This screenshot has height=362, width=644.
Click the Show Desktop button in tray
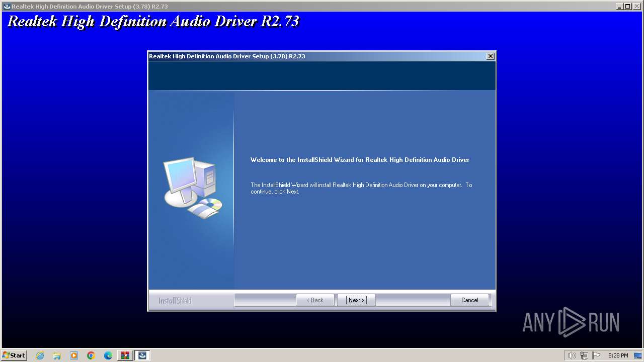[x=638, y=355]
